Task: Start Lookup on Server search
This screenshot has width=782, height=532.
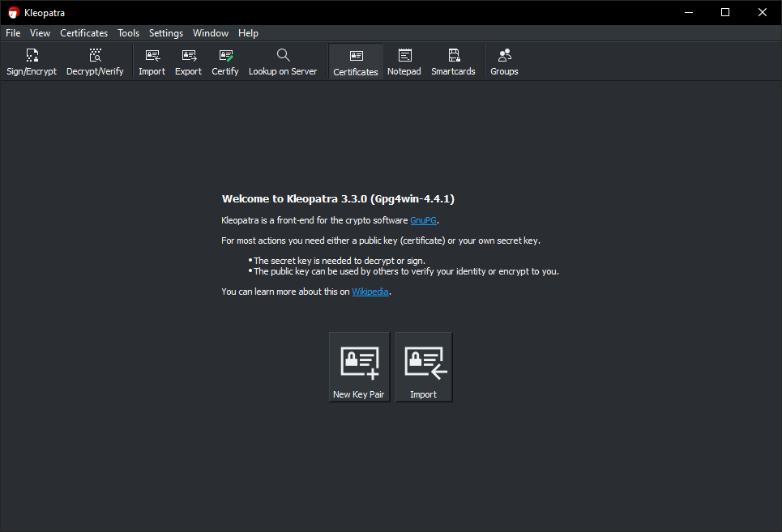Action: pos(283,62)
